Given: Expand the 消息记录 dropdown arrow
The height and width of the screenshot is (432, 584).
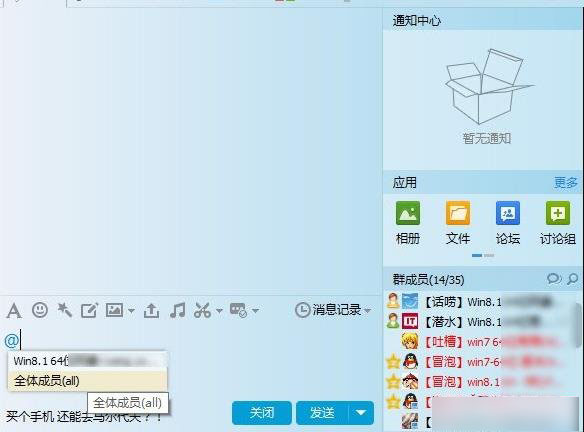Looking at the screenshot, I should 368,310.
